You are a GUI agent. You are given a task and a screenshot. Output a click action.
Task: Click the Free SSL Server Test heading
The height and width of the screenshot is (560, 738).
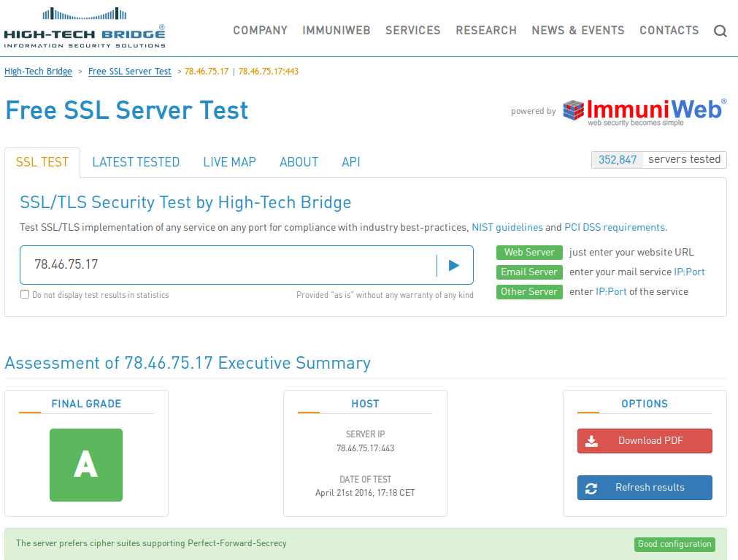pos(126,110)
